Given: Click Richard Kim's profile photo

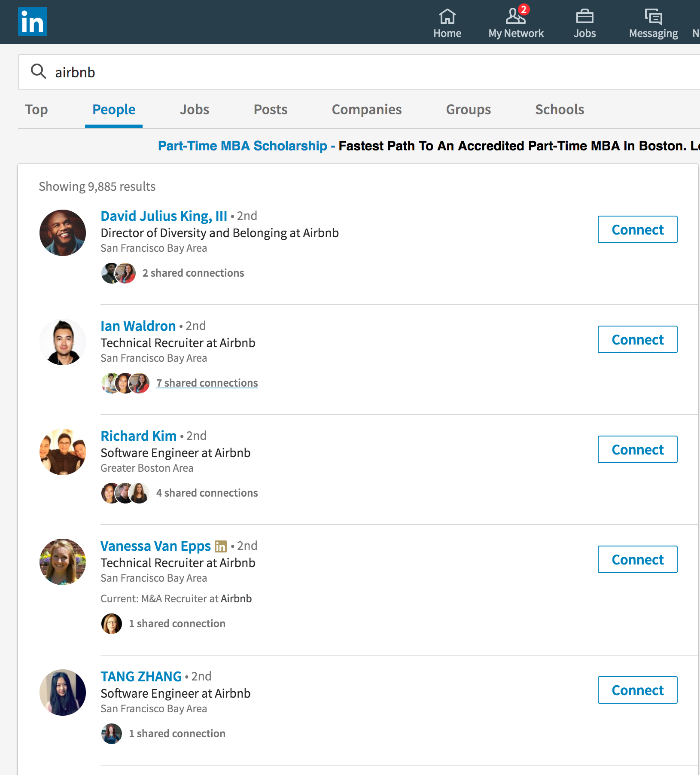Looking at the screenshot, I should click(63, 452).
